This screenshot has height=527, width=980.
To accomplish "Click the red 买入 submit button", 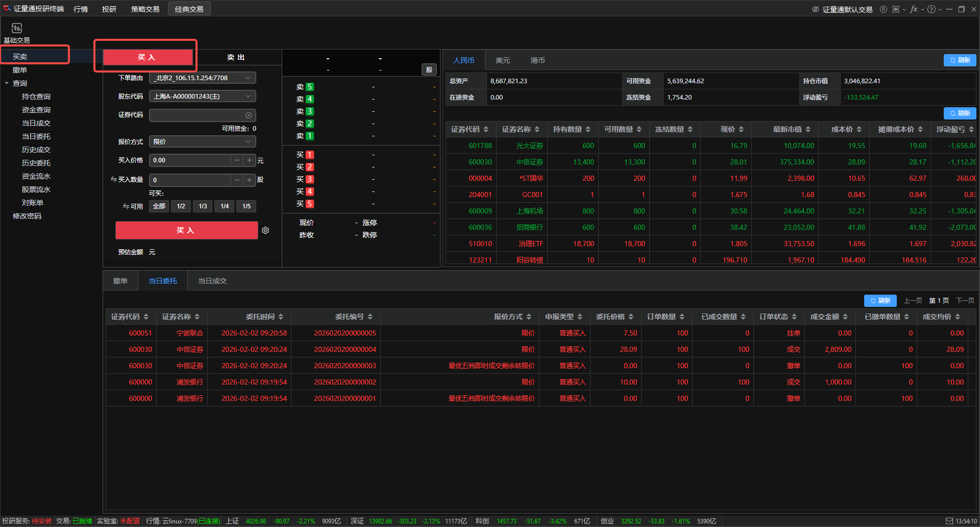I will pyautogui.click(x=186, y=230).
